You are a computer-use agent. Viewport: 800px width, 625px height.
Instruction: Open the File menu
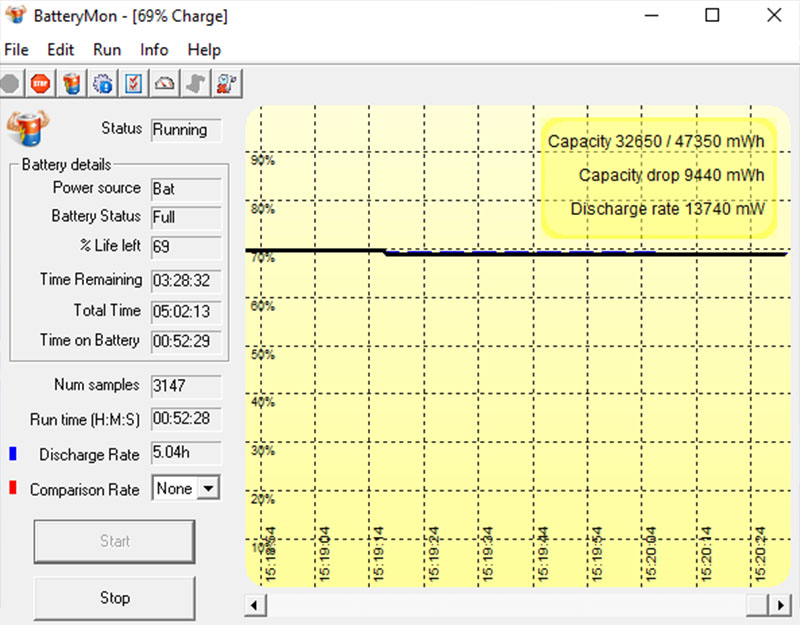pyautogui.click(x=16, y=49)
